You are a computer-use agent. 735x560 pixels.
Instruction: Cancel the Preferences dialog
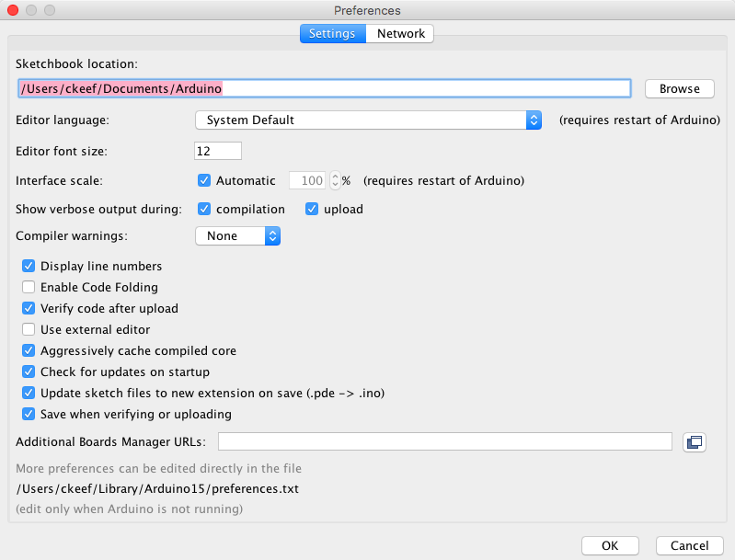click(x=689, y=545)
